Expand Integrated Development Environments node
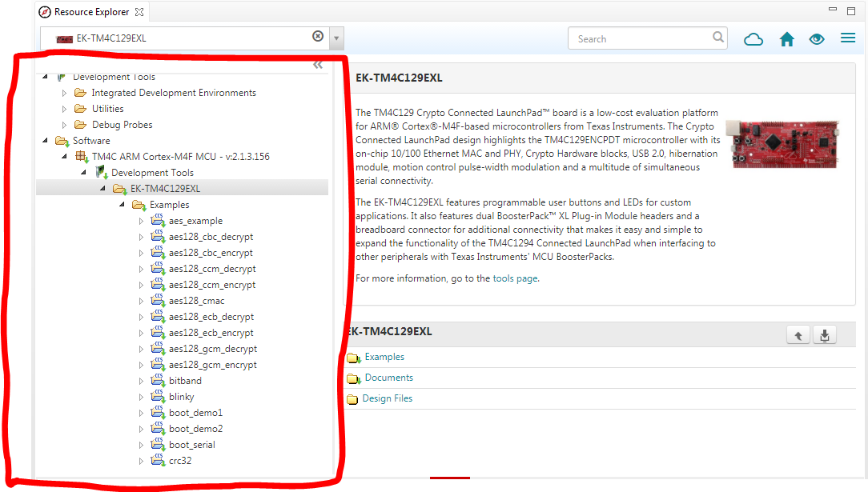Image resolution: width=868 pixels, height=492 pixels. (x=64, y=93)
